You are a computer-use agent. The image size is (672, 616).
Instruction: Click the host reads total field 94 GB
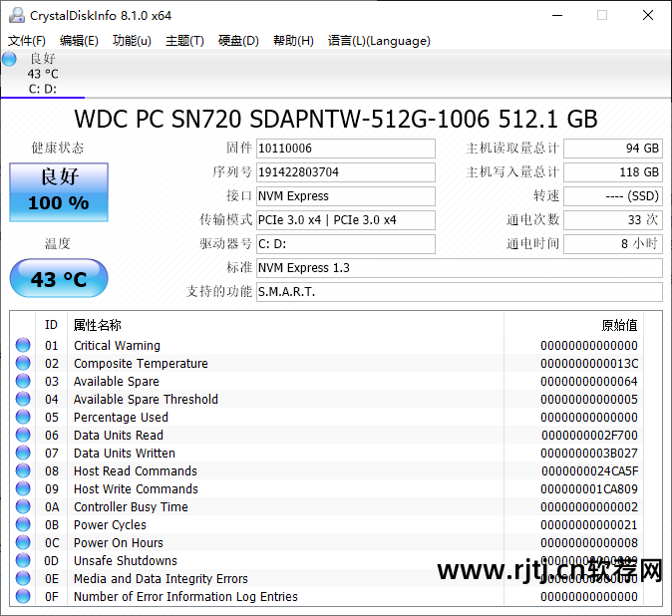tap(613, 149)
